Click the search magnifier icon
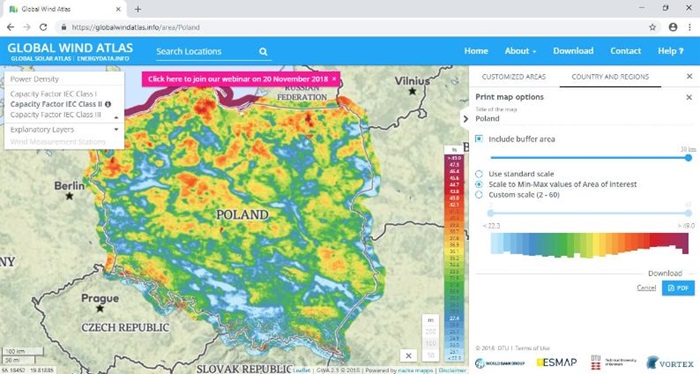Screen dimensions: 700x374 click(x=263, y=52)
